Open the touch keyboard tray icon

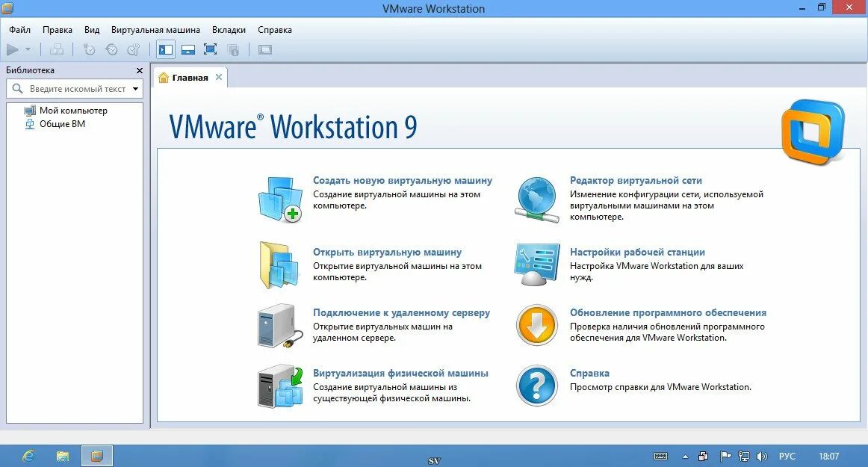tap(660, 457)
